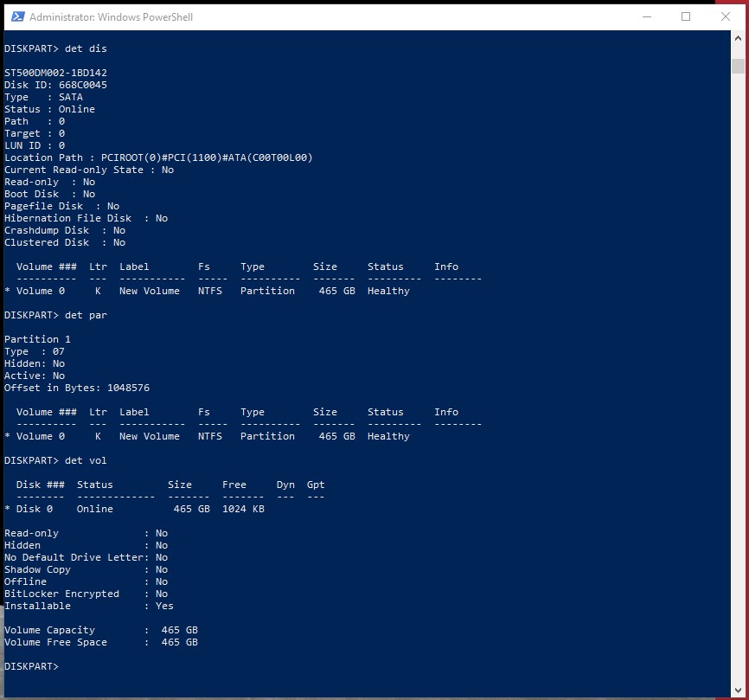The image size is (749, 700).
Task: Click the Disk ID 668C0045 line
Action: point(55,85)
